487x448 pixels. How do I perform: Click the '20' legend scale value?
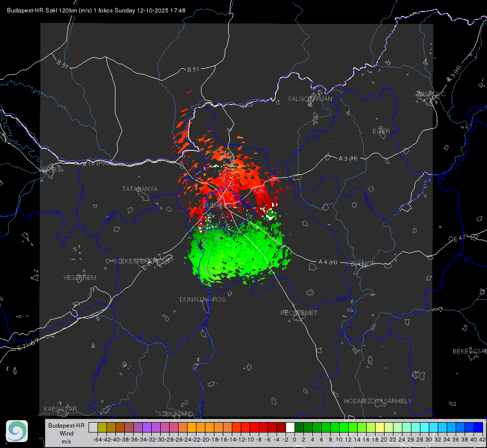[x=384, y=440]
